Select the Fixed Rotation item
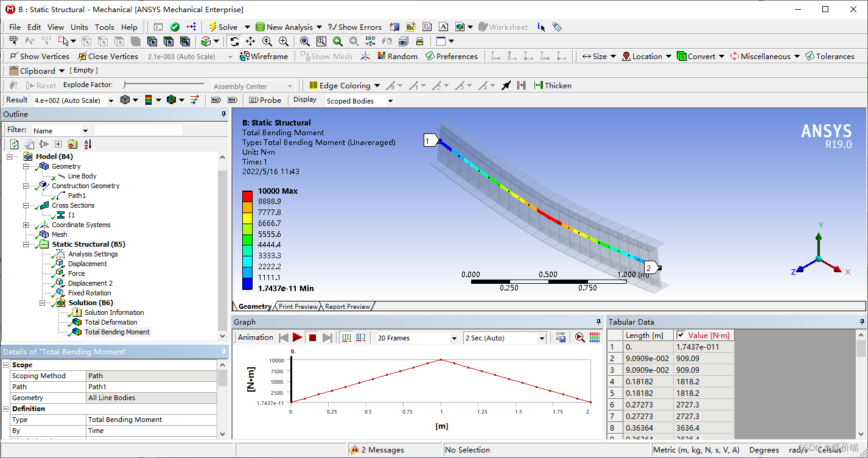The image size is (868, 458). [x=89, y=293]
